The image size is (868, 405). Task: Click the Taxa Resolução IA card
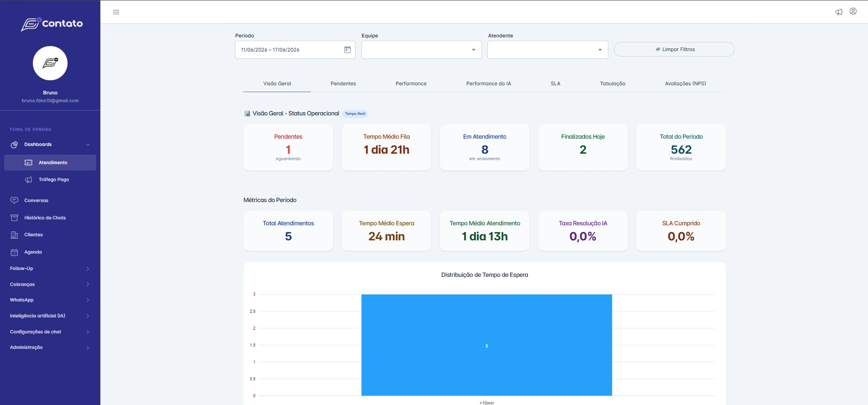tap(583, 231)
